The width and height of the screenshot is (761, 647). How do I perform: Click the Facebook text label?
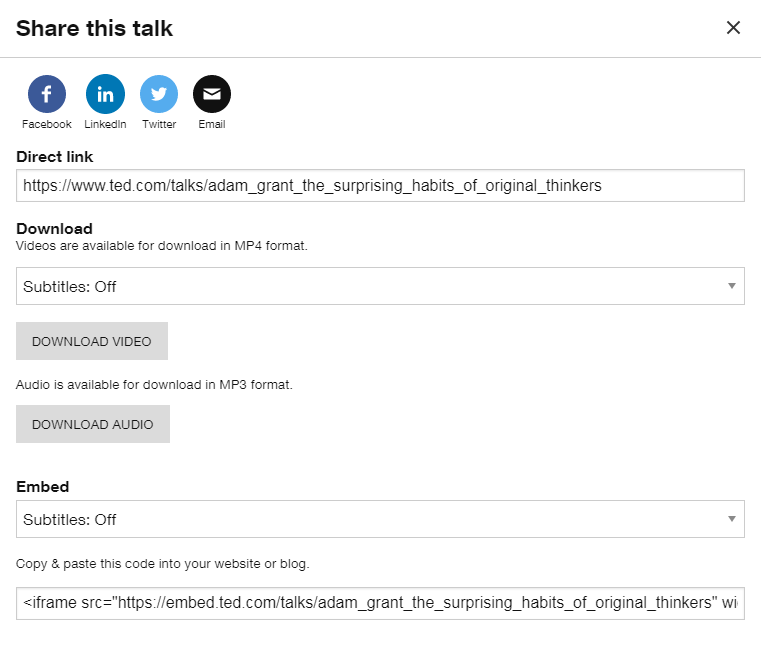pyautogui.click(x=47, y=124)
